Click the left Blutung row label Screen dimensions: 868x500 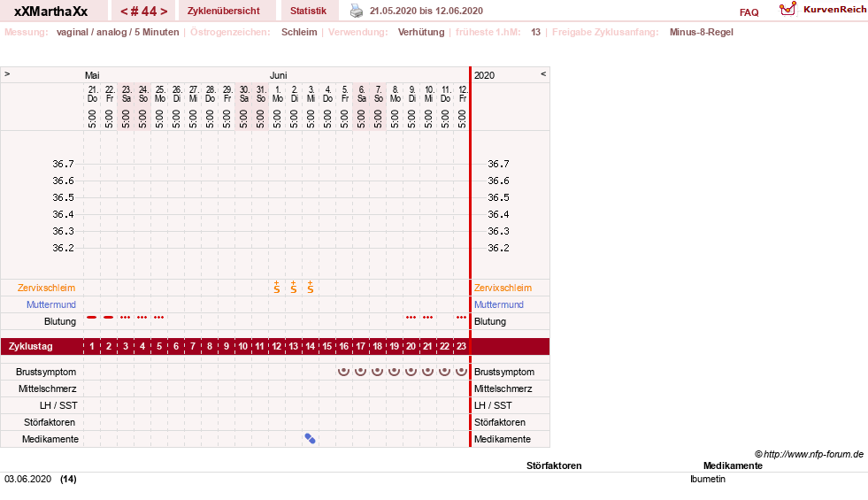point(60,321)
